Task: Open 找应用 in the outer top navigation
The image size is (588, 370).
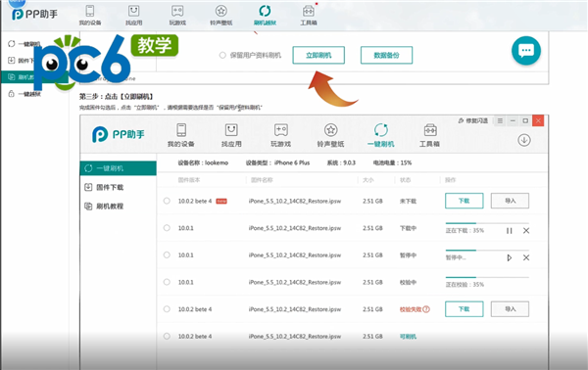Action: point(134,16)
